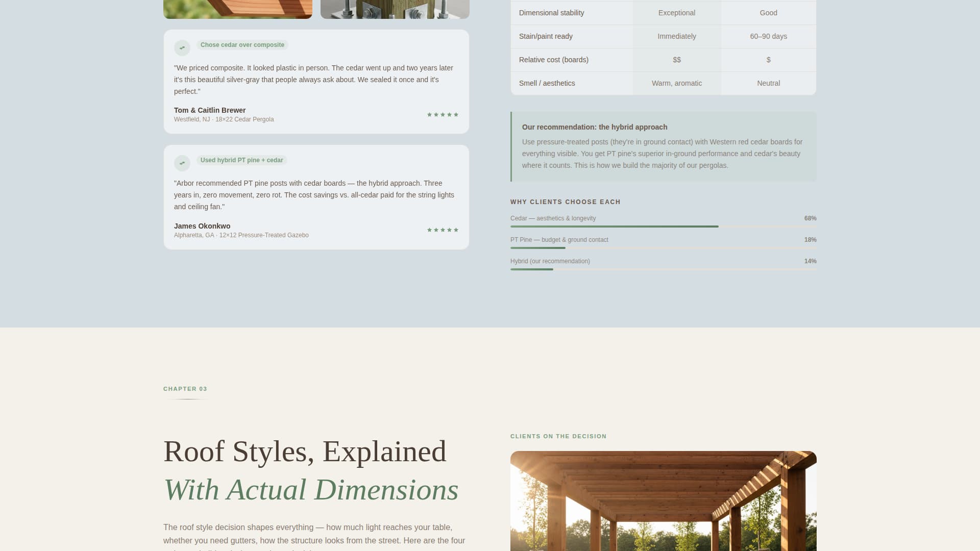Screen dimensions: 980x551
Task: Click the 'Good' table cell
Action: (x=769, y=13)
